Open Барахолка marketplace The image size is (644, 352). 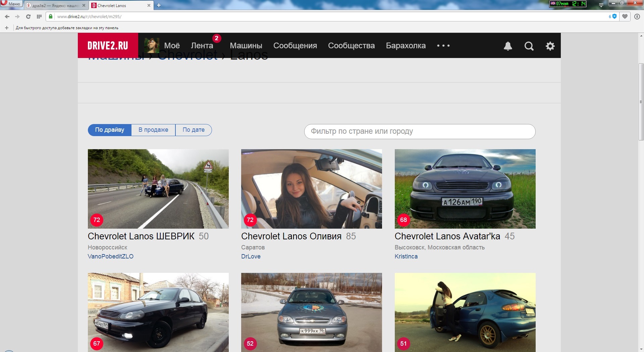406,46
